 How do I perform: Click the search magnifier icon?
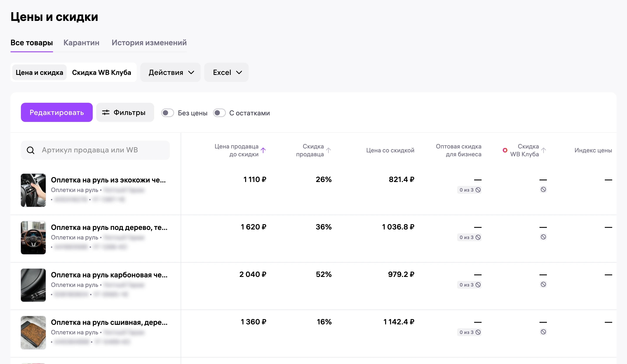31,150
